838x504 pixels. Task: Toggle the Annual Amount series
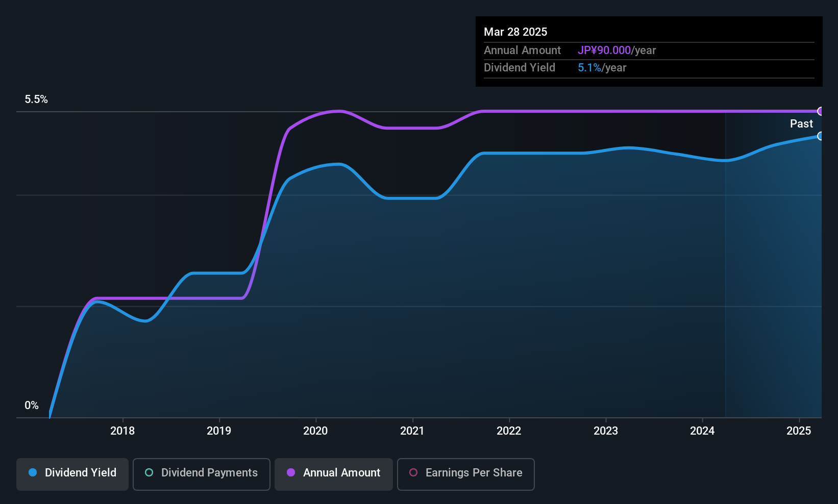(x=334, y=474)
